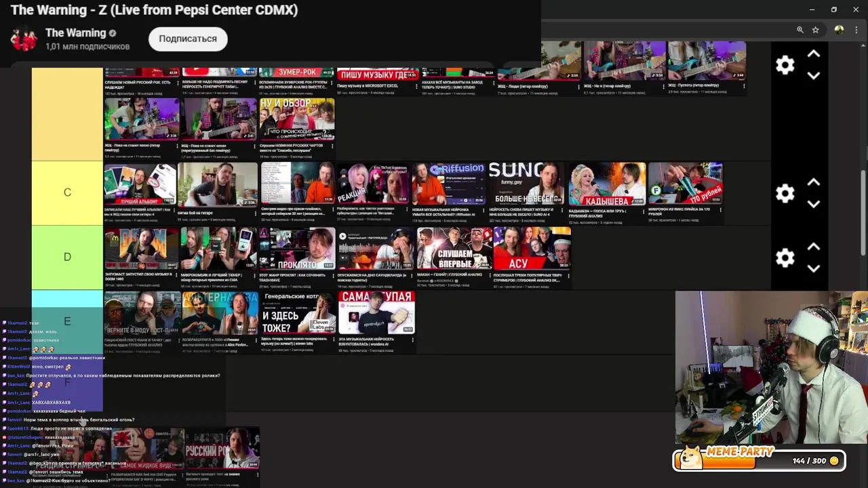Open the 'РЕАКЦИЯ' subcultures thumbnail in tier C

click(374, 184)
